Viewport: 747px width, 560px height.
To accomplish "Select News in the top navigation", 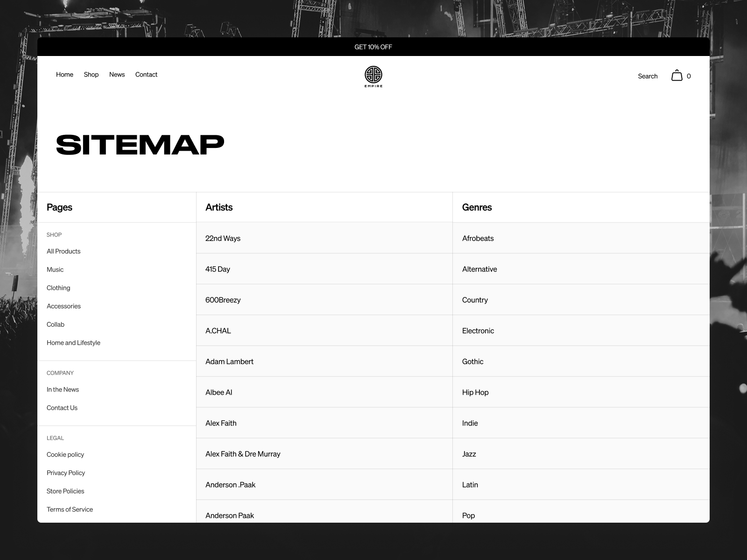I will [x=117, y=74].
